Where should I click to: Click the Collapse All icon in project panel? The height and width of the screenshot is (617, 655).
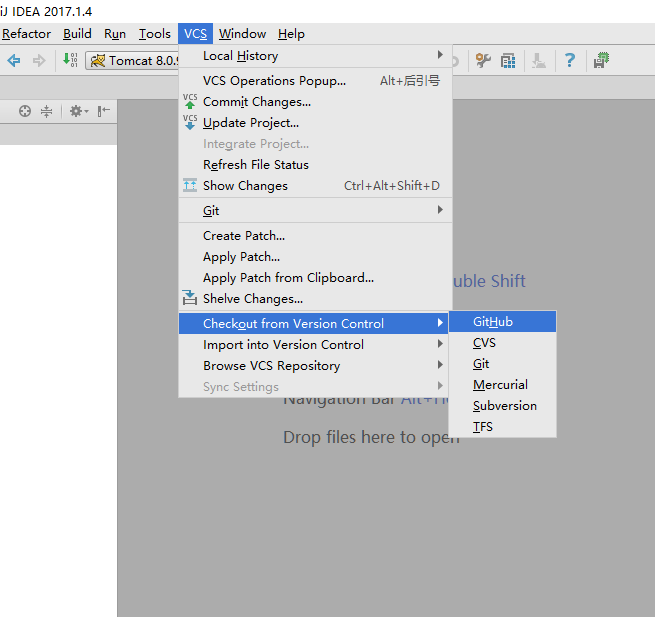[x=46, y=111]
